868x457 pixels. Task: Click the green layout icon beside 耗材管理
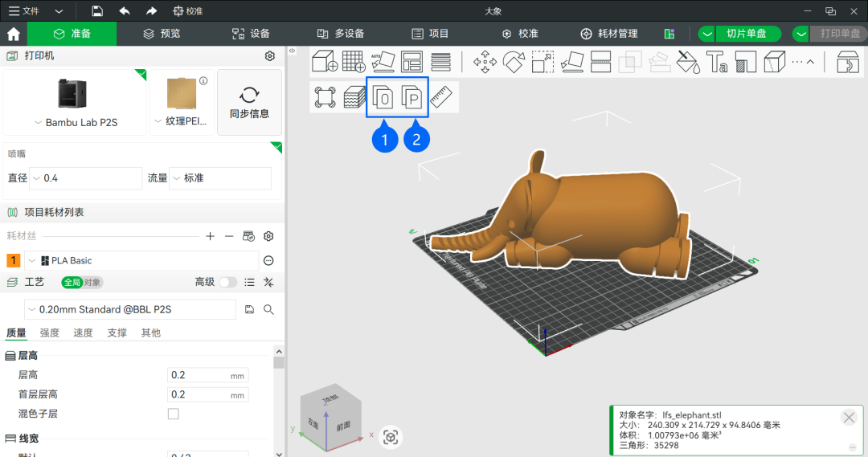(x=669, y=34)
